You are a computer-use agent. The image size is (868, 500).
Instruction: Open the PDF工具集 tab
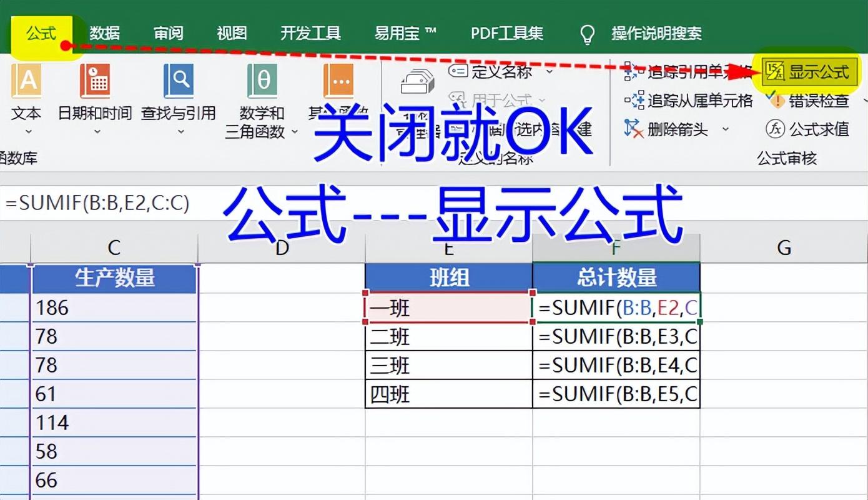(x=507, y=33)
